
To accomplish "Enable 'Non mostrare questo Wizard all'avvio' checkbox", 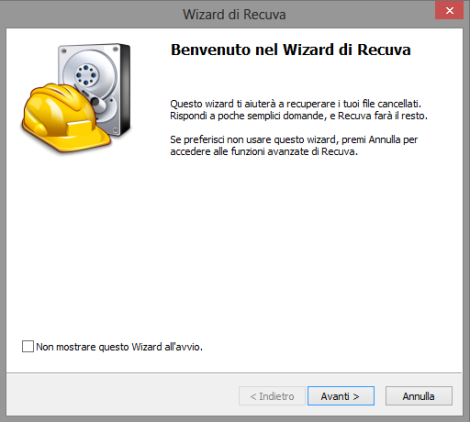I will point(28,346).
